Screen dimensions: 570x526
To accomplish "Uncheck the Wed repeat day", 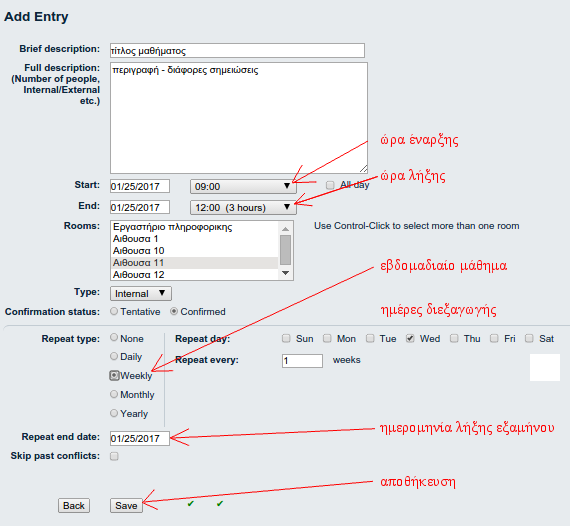I will pos(410,338).
